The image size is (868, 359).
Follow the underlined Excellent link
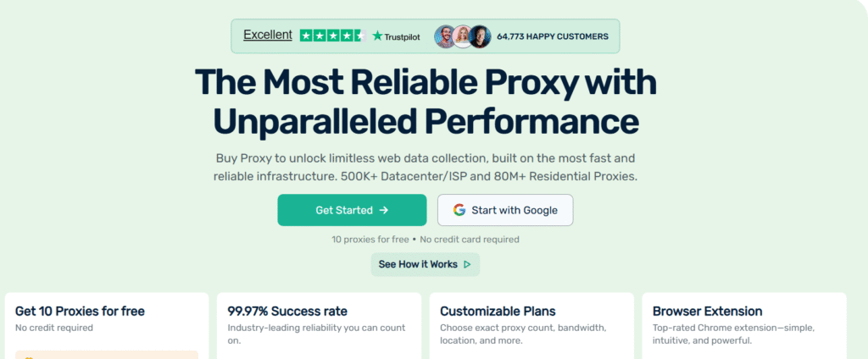(x=267, y=35)
